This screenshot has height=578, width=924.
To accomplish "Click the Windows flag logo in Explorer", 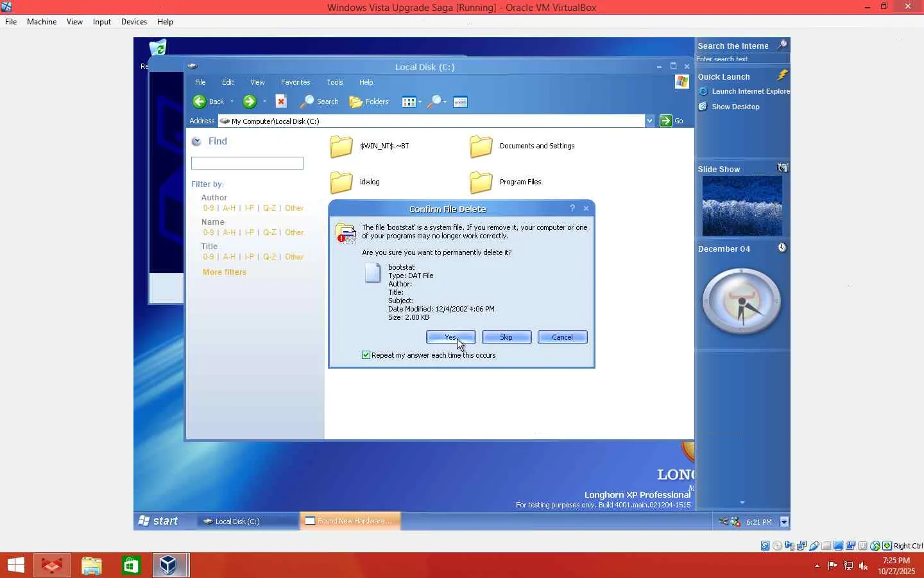I will (682, 82).
